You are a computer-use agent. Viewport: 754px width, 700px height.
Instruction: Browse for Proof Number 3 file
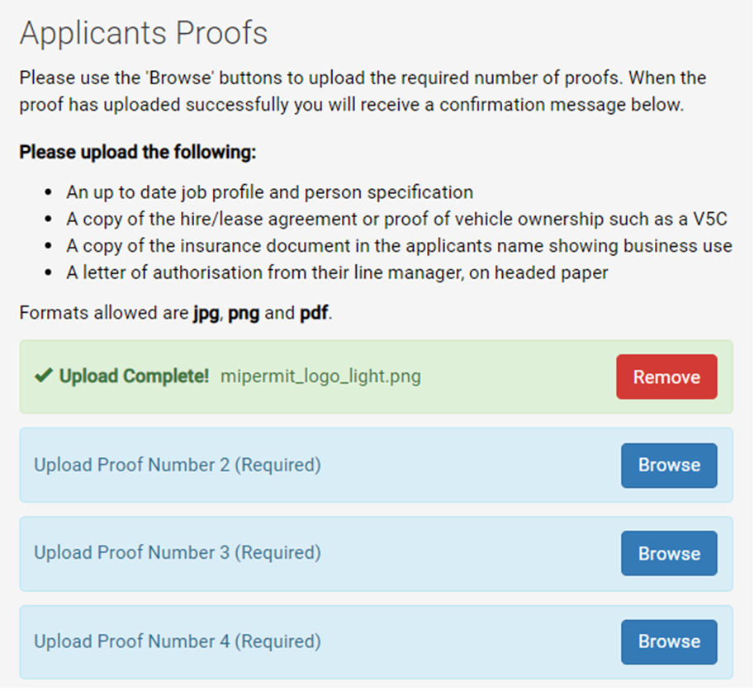pyautogui.click(x=669, y=553)
